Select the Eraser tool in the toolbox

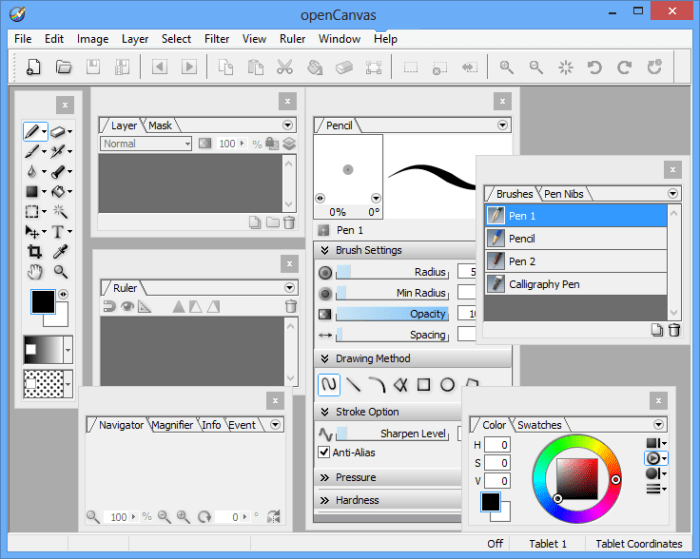(58, 132)
